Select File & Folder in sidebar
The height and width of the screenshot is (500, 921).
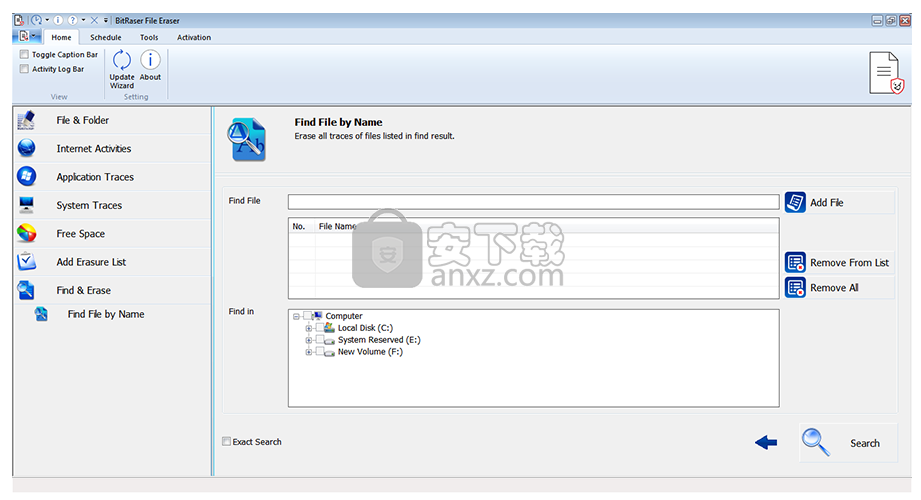click(x=112, y=120)
